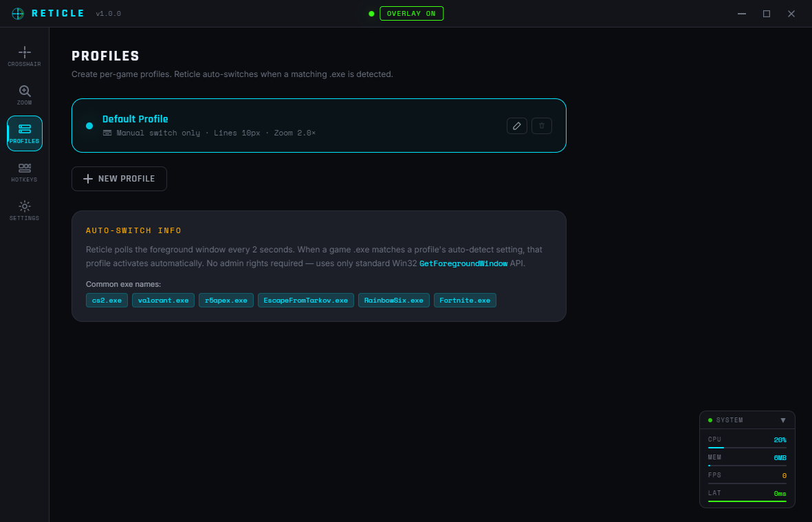Viewport: 812px width, 522px height.
Task: Click the CPU 20% value
Action: [780, 439]
